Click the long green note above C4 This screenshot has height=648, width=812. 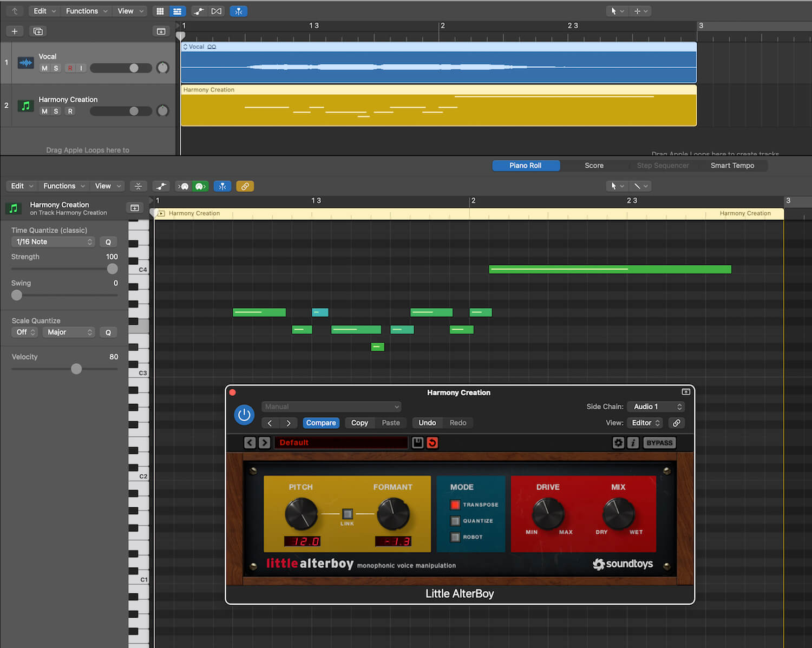coord(610,269)
